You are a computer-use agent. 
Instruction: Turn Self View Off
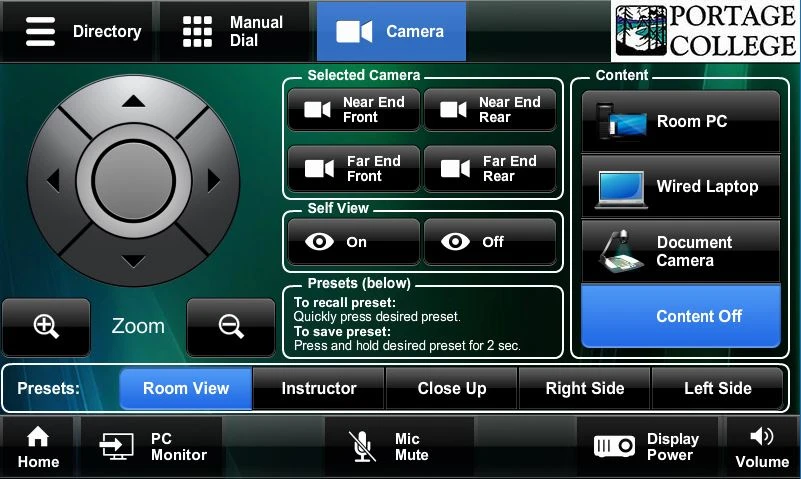tap(490, 242)
